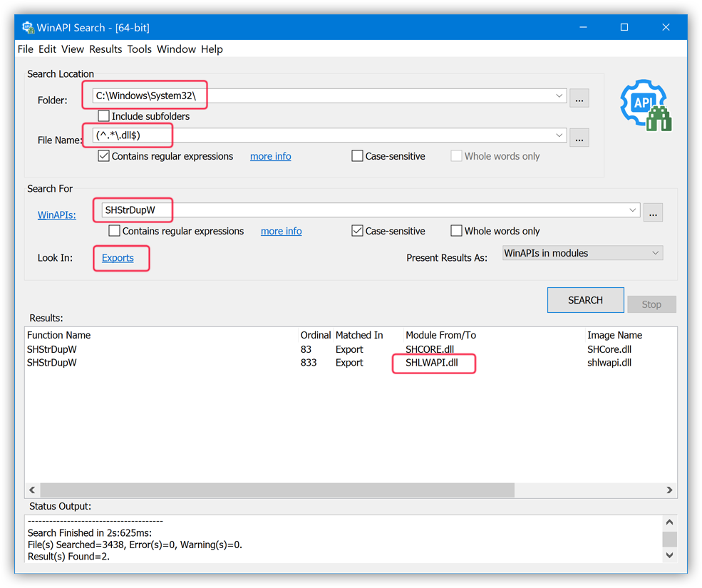Enable Include subfolders checkbox
The image size is (702, 588).
pyautogui.click(x=104, y=116)
